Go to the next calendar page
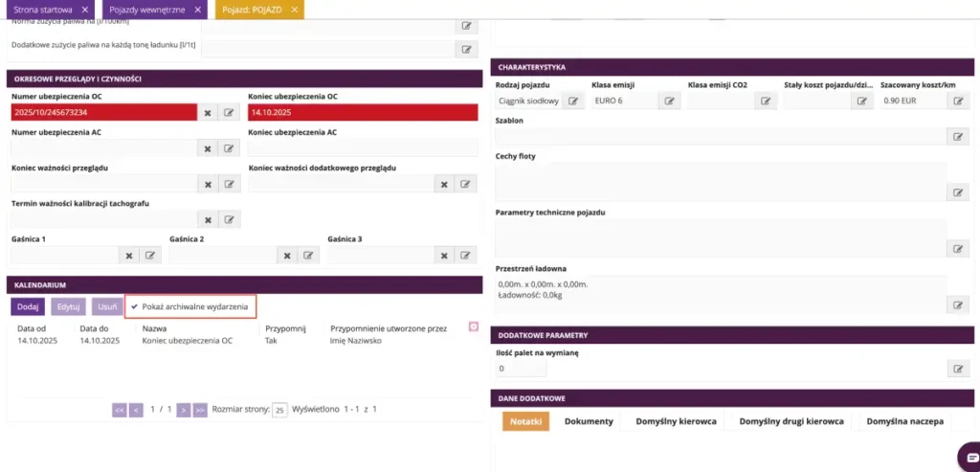980x472 pixels. coord(183,410)
